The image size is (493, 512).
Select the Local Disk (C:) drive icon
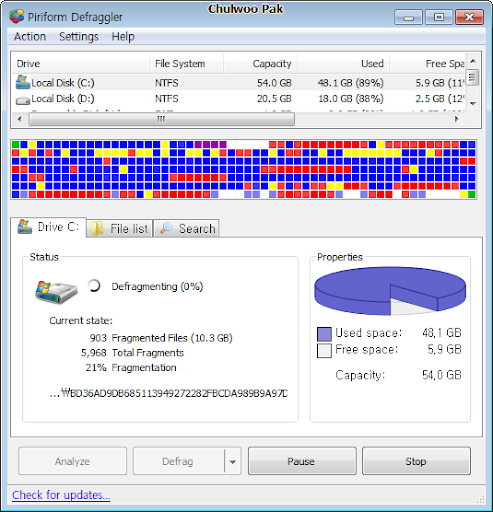click(x=23, y=82)
